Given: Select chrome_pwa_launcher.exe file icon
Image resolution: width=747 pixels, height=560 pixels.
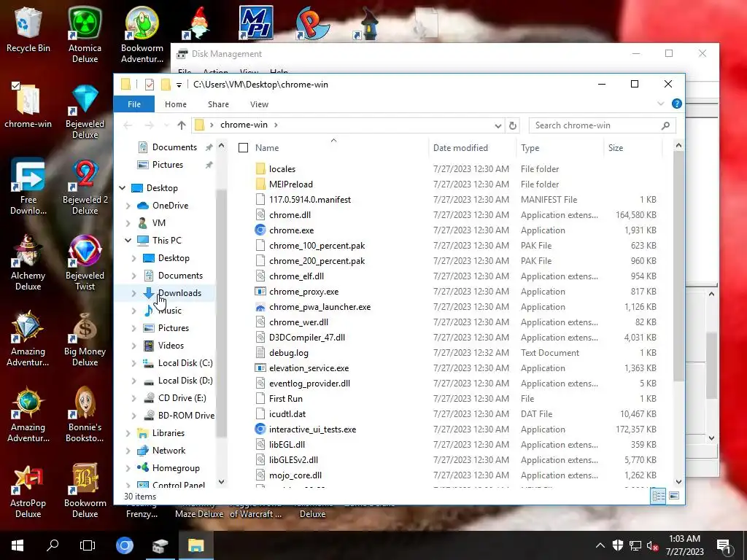Looking at the screenshot, I should [x=260, y=307].
